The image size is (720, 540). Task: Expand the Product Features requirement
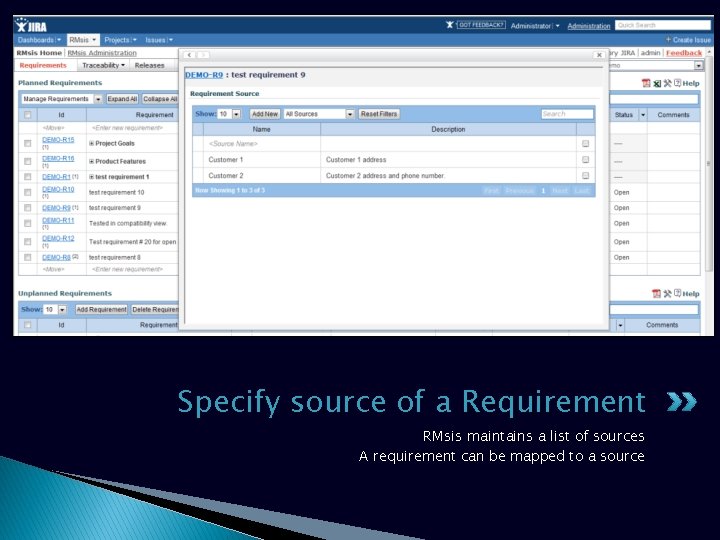tap(91, 161)
